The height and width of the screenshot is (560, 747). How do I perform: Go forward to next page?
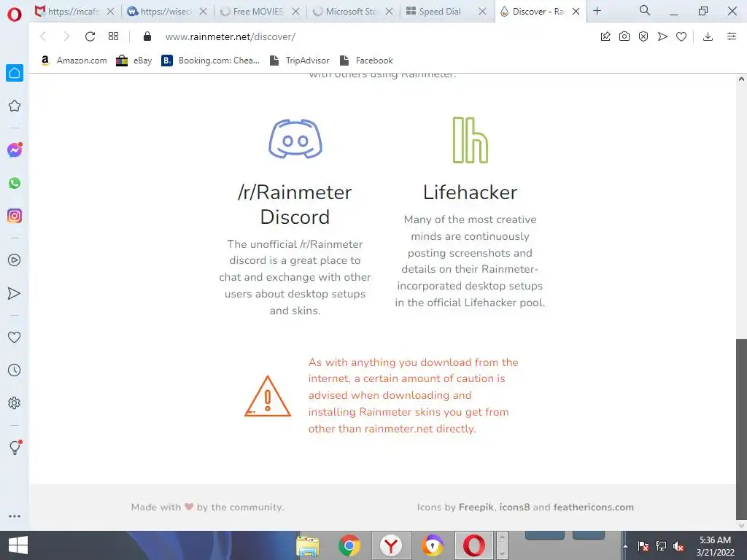66,36
